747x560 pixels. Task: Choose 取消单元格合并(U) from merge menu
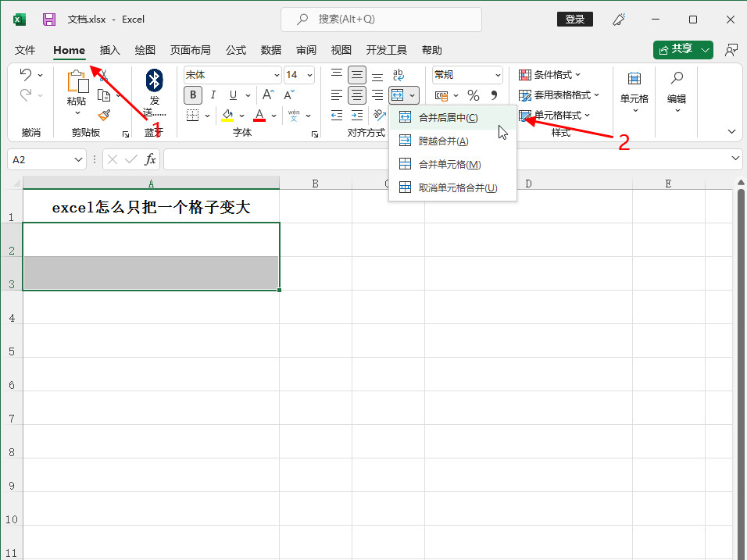(x=452, y=187)
